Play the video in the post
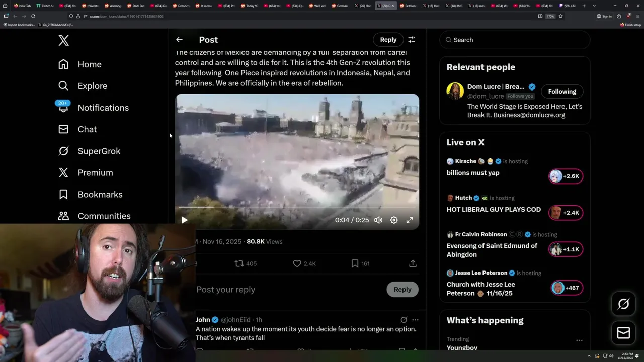 pos(184,220)
